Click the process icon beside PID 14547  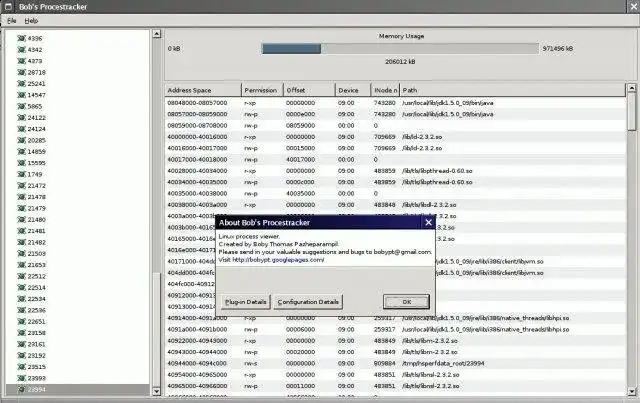coord(22,95)
